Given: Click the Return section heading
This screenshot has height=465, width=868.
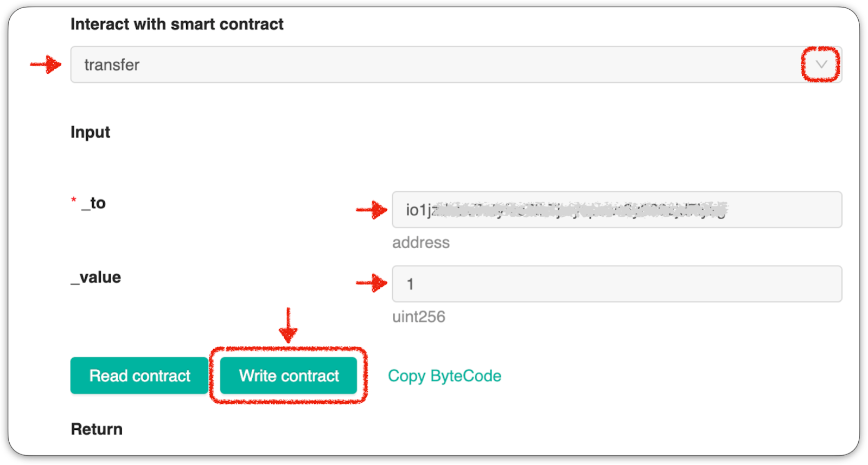Looking at the screenshot, I should (x=97, y=429).
